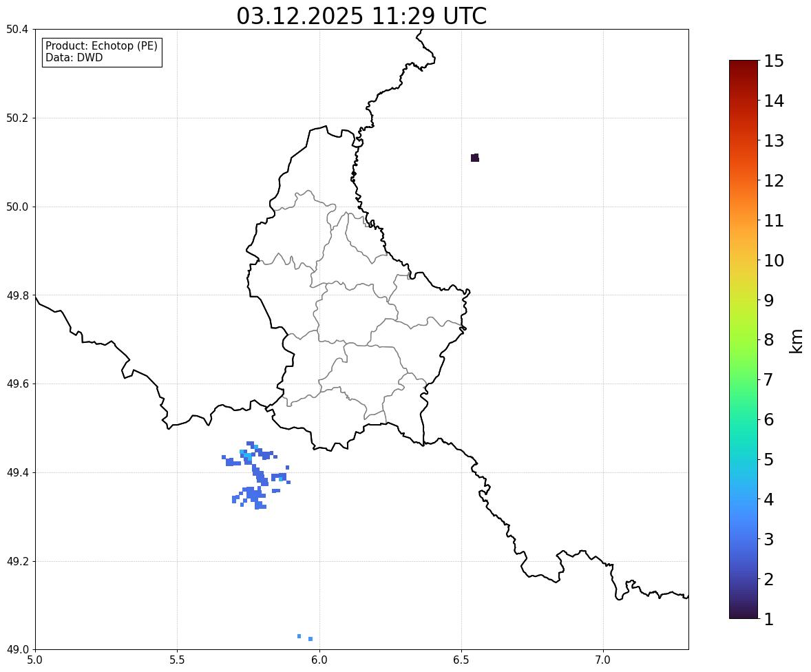Click the x-axis label '7.0'
Viewport: 811px width, 672px height.
coord(603,660)
